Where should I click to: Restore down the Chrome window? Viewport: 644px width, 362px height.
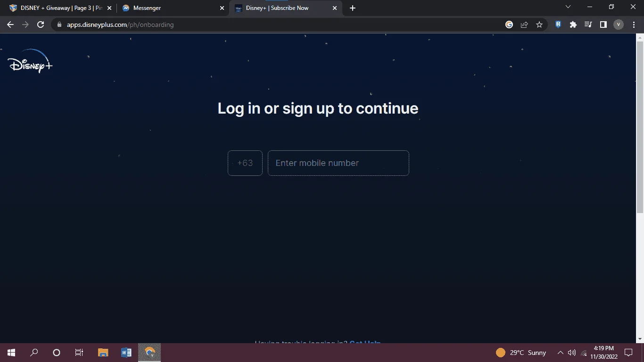611,7
